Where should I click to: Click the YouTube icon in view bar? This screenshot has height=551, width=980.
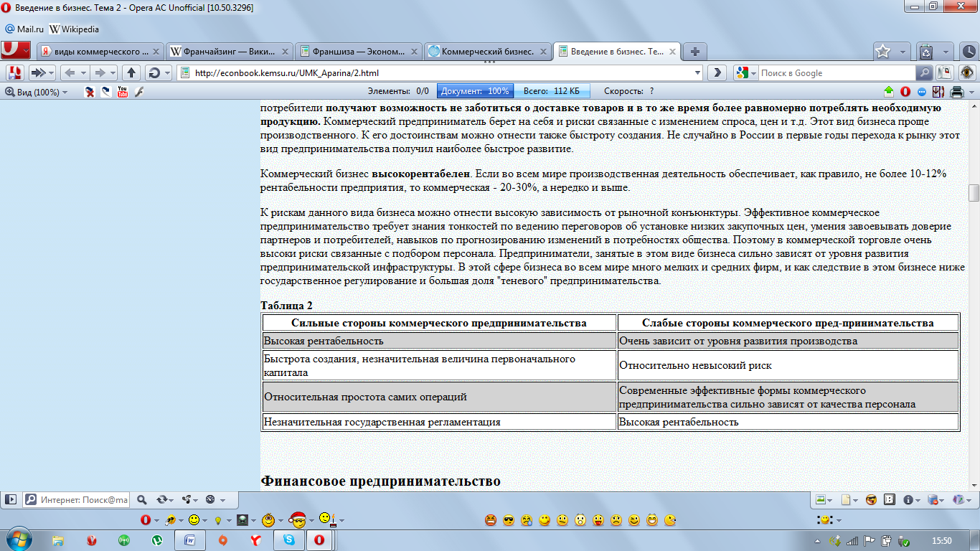click(x=123, y=91)
